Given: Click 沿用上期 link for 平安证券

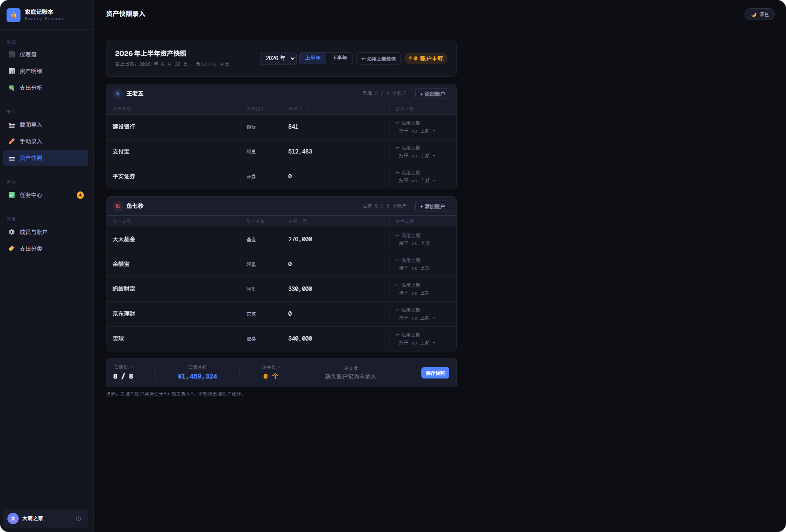Looking at the screenshot, I should click(408, 173).
